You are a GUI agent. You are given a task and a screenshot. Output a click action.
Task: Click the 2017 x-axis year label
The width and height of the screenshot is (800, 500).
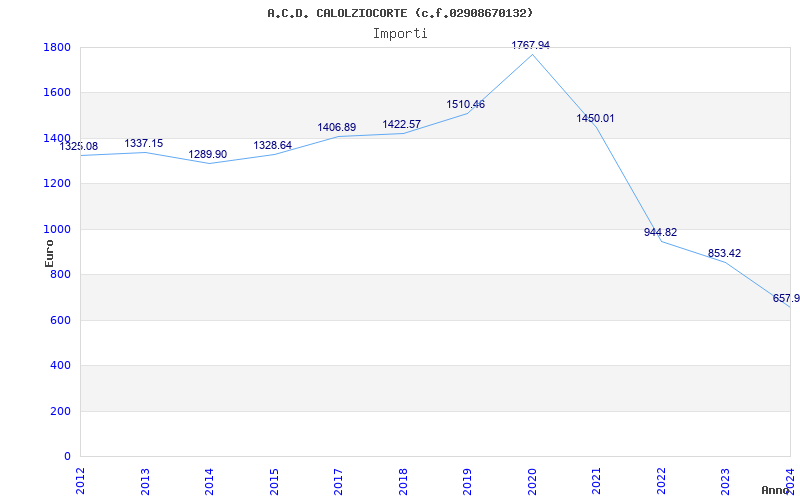coord(338,480)
